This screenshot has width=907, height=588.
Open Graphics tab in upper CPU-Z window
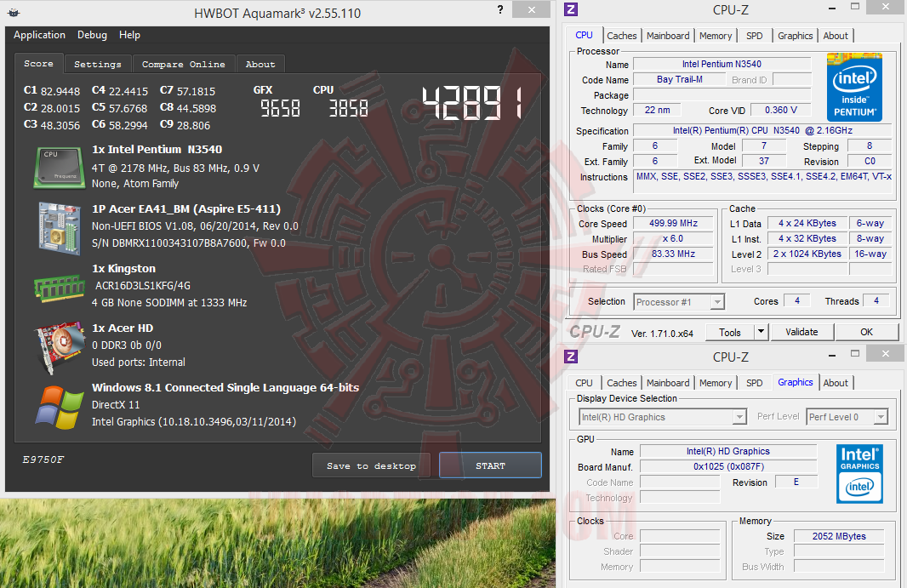click(796, 36)
